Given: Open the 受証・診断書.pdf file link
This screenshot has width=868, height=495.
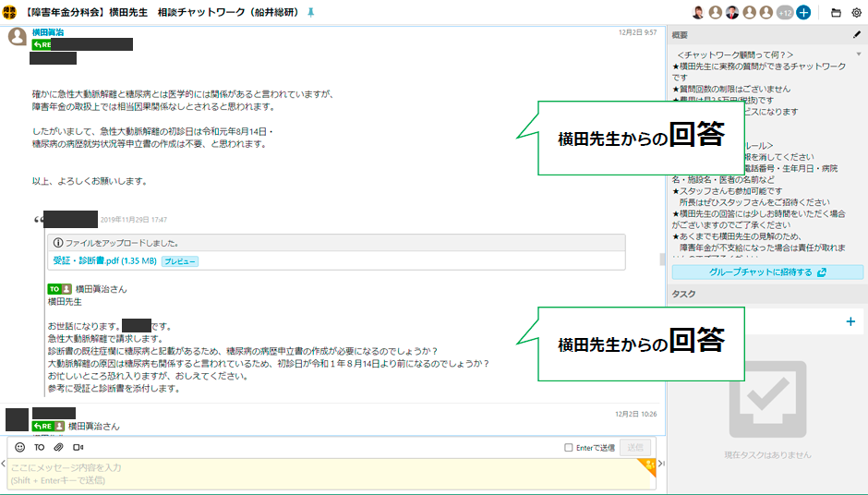Looking at the screenshot, I should coord(104,260).
